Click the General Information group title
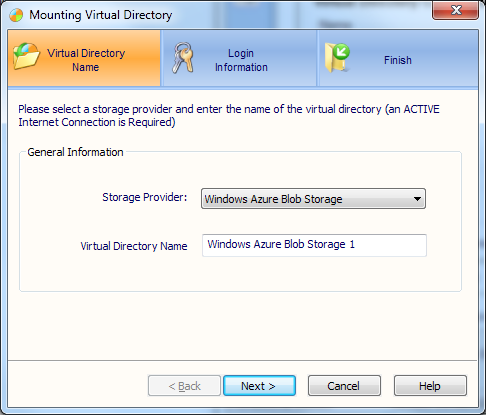Viewport: 486px width, 415px height. coord(75,152)
